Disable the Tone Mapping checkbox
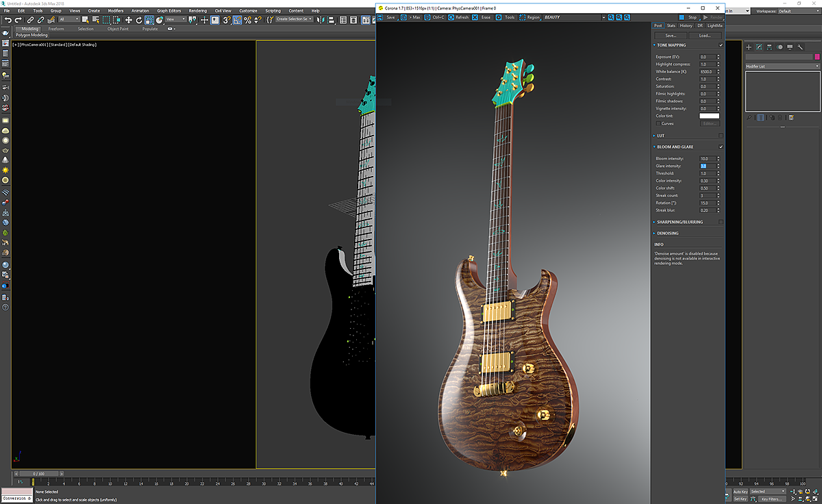Image resolution: width=822 pixels, height=504 pixels. pyautogui.click(x=721, y=45)
